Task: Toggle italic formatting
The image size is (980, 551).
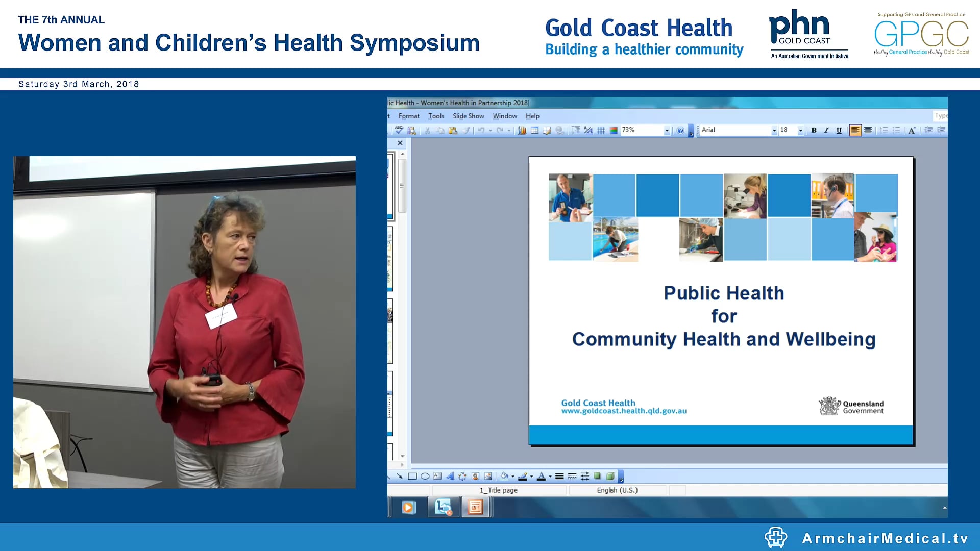Action: click(826, 131)
